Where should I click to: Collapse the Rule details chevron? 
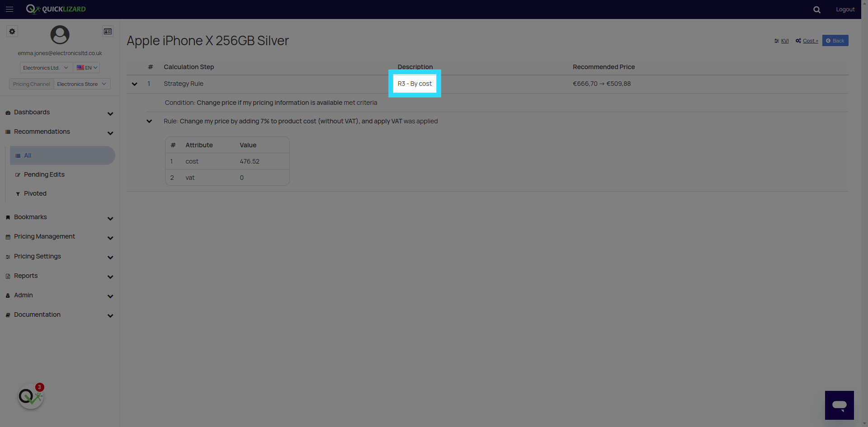point(149,121)
